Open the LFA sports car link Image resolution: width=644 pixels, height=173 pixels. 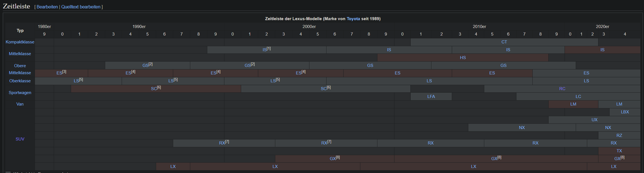431,97
